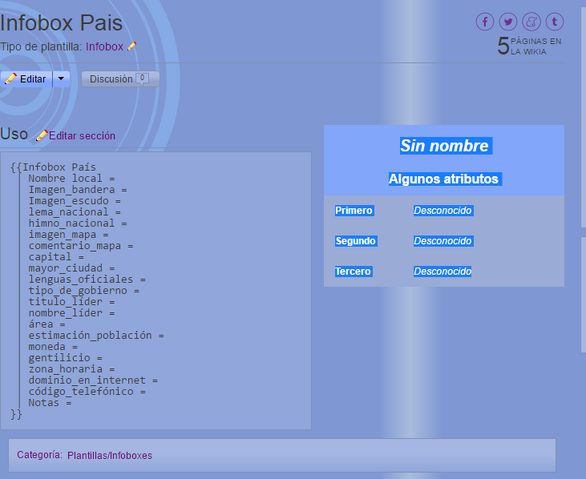Click 'Desconocido' value in Segundo row
Image resolution: width=586 pixels, height=479 pixels.
(x=443, y=241)
